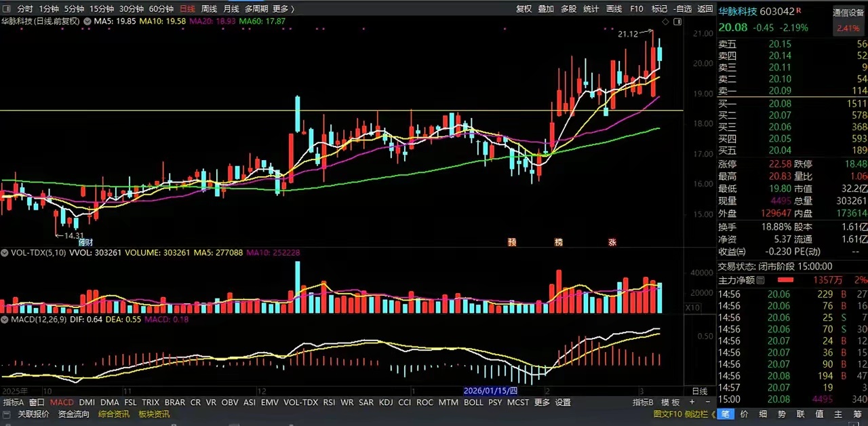
Task: Toggle the MACD(12,26,9) panel circle icon
Action: (x=5, y=319)
